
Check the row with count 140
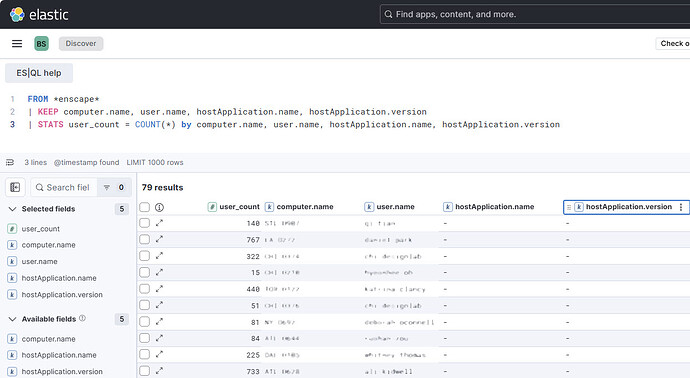[x=144, y=223]
